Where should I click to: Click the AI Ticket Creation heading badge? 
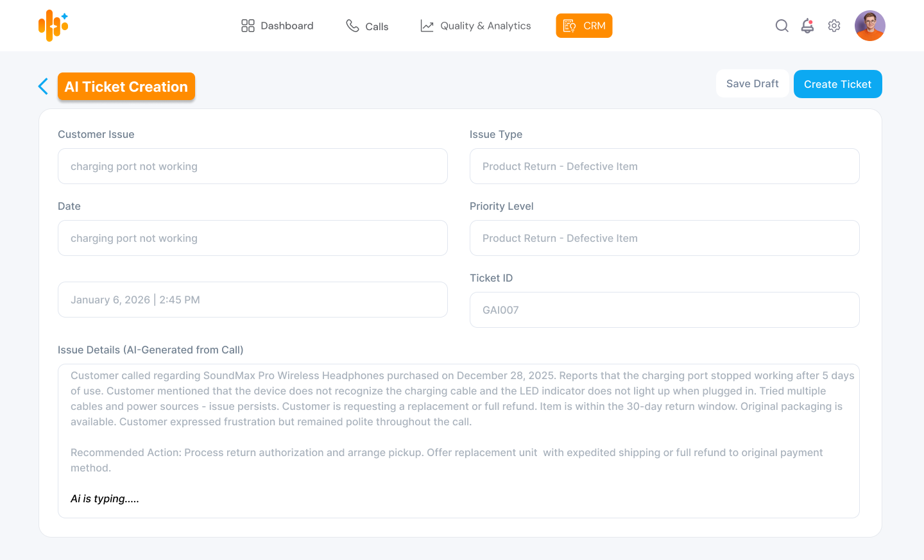point(126,87)
